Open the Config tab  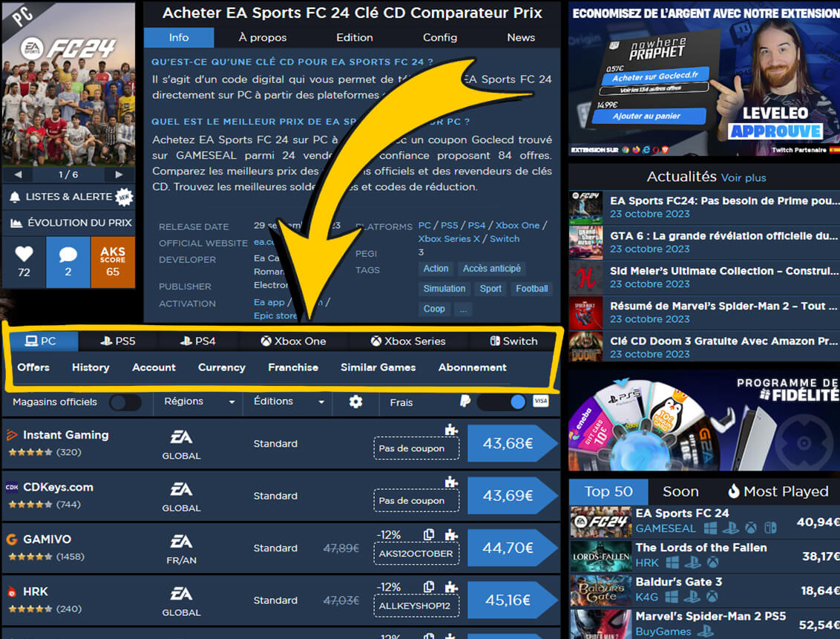coord(440,37)
